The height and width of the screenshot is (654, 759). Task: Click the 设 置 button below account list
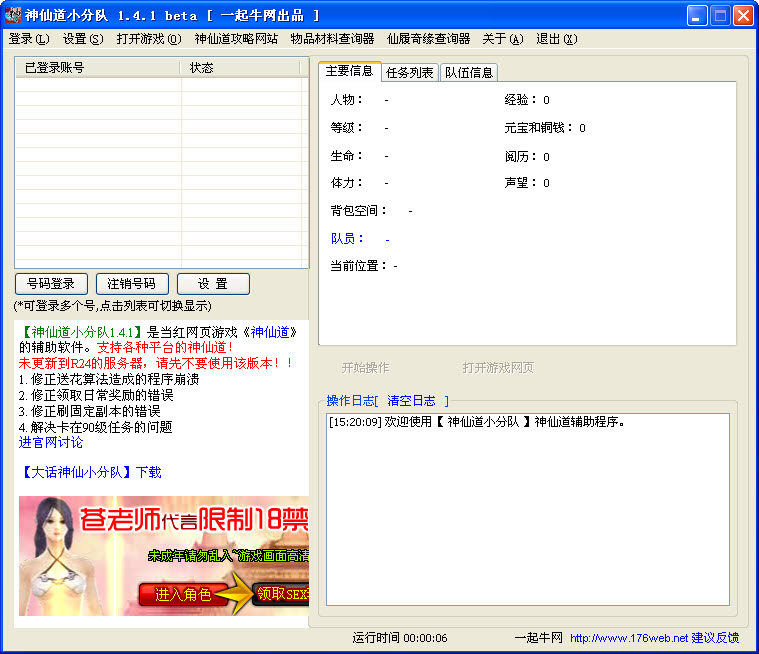tap(213, 284)
